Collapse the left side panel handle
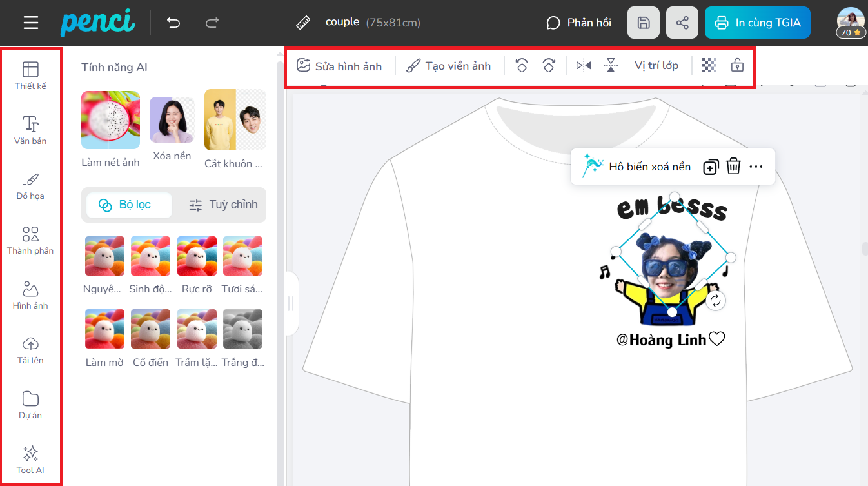This screenshot has height=486, width=868. point(290,303)
